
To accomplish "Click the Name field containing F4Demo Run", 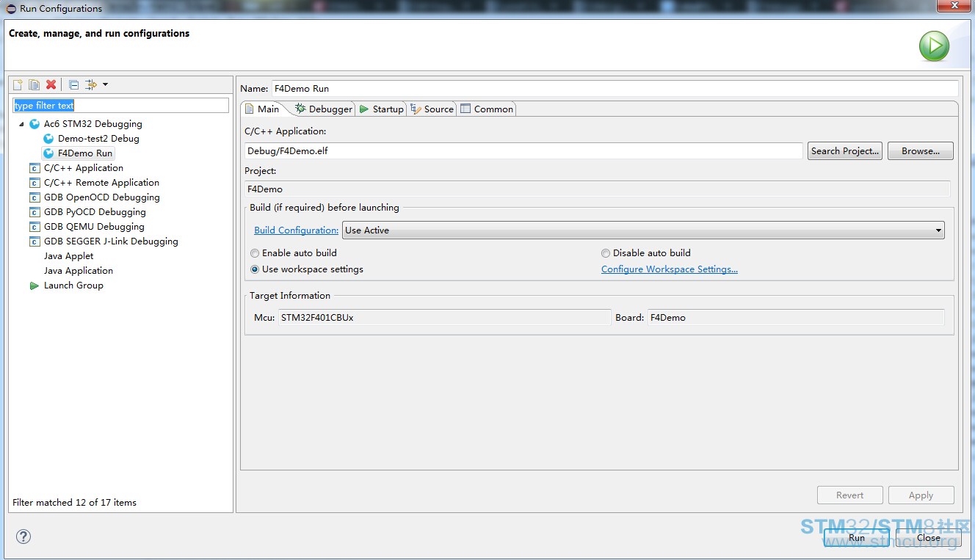I will click(615, 88).
